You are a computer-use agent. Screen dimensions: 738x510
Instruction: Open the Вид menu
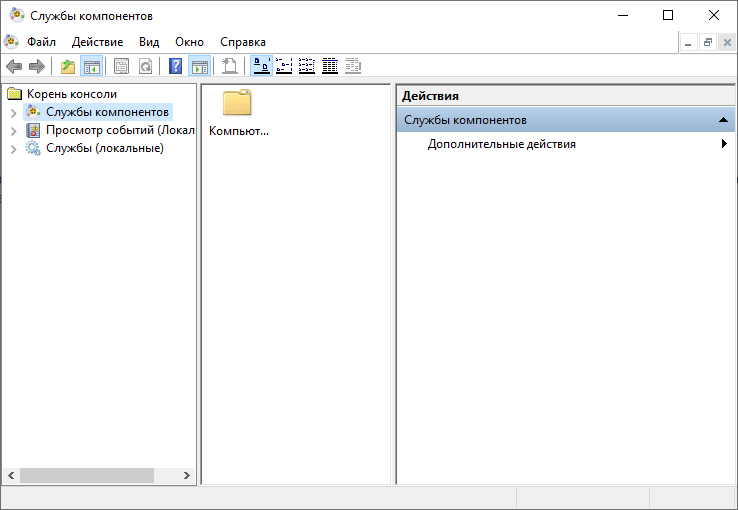point(149,42)
